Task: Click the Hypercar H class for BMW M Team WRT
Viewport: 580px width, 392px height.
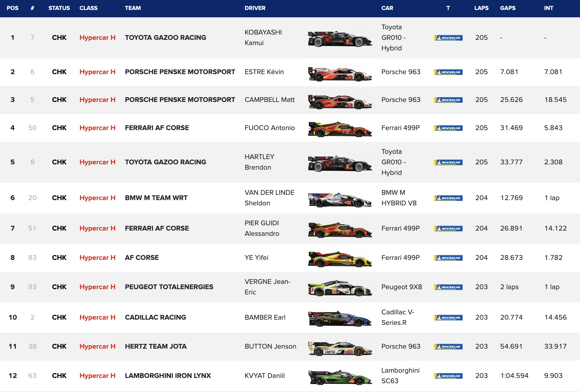Action: 97,198
